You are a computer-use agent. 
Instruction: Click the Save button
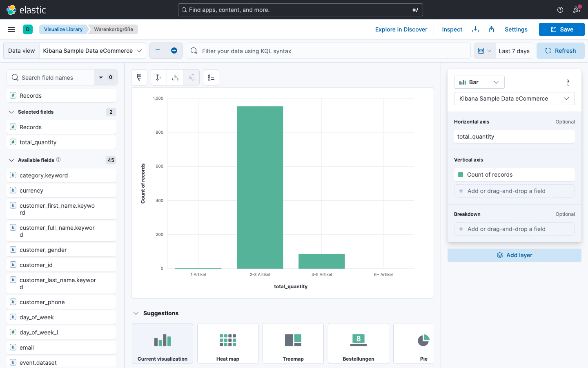click(x=561, y=29)
